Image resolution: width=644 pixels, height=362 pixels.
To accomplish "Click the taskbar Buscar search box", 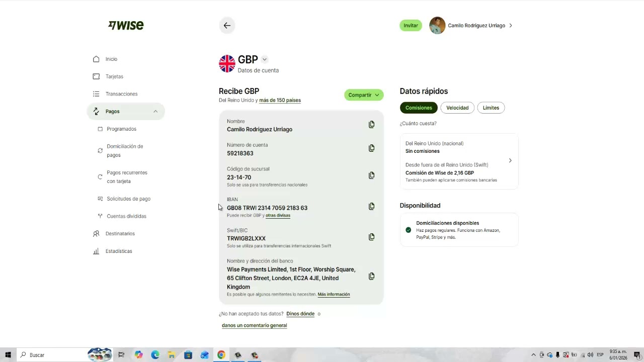I will pos(65,355).
